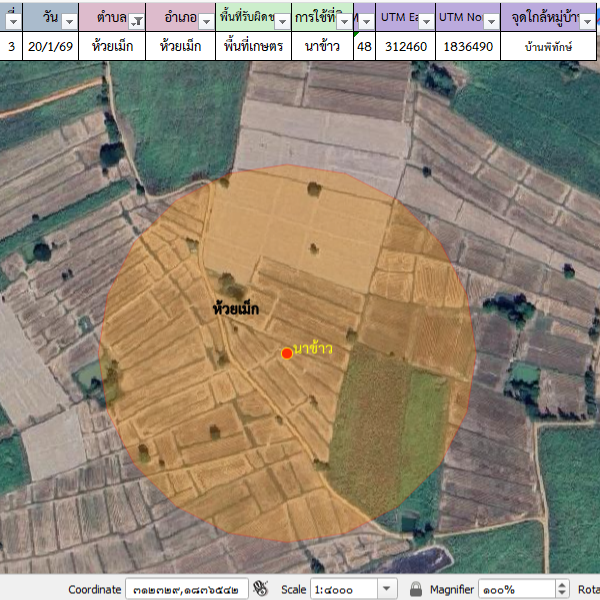Screen dimensions: 600x600
Task: Click the ห้วยเม็ก label on map
Action: pos(236,309)
